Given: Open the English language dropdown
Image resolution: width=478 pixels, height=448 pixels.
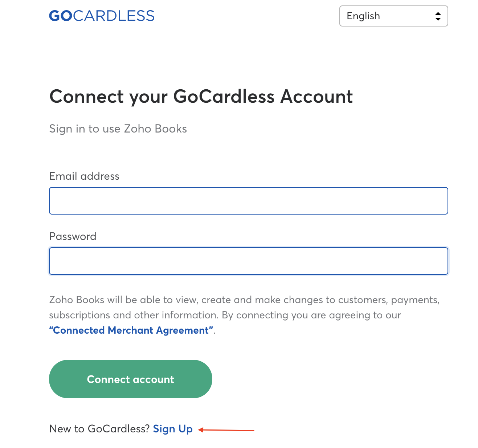Looking at the screenshot, I should pyautogui.click(x=393, y=16).
